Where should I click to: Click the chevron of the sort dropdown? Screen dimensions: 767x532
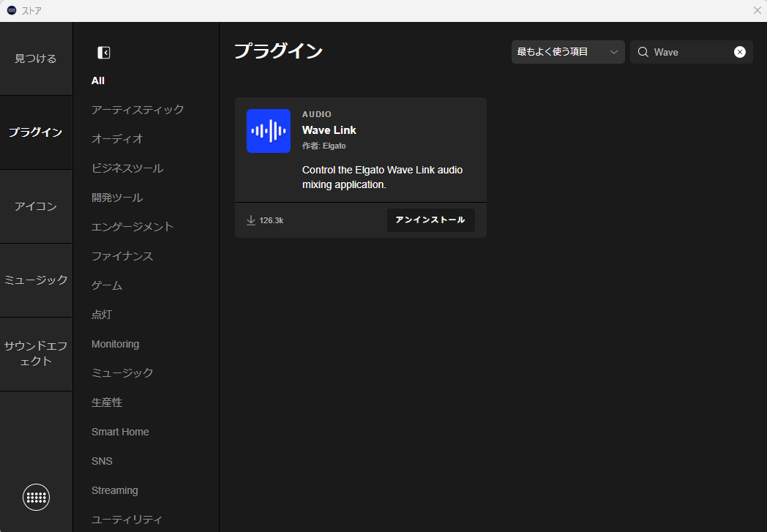tap(613, 52)
